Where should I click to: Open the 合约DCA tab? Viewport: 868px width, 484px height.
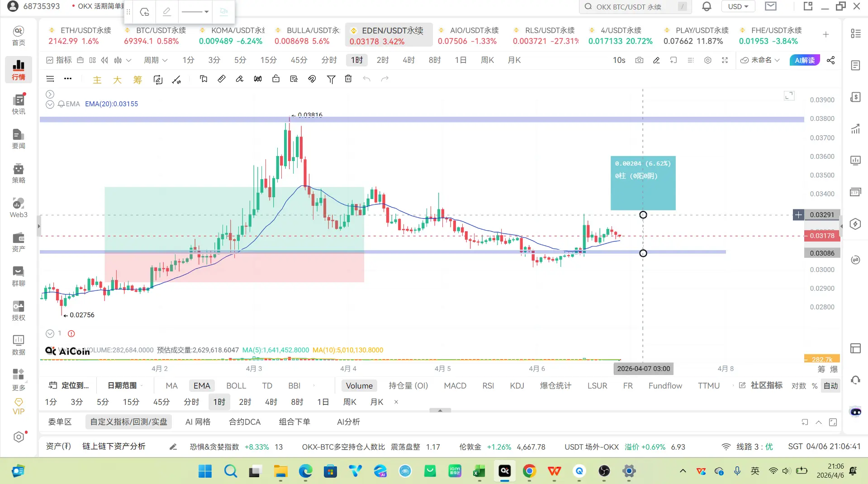point(245,422)
